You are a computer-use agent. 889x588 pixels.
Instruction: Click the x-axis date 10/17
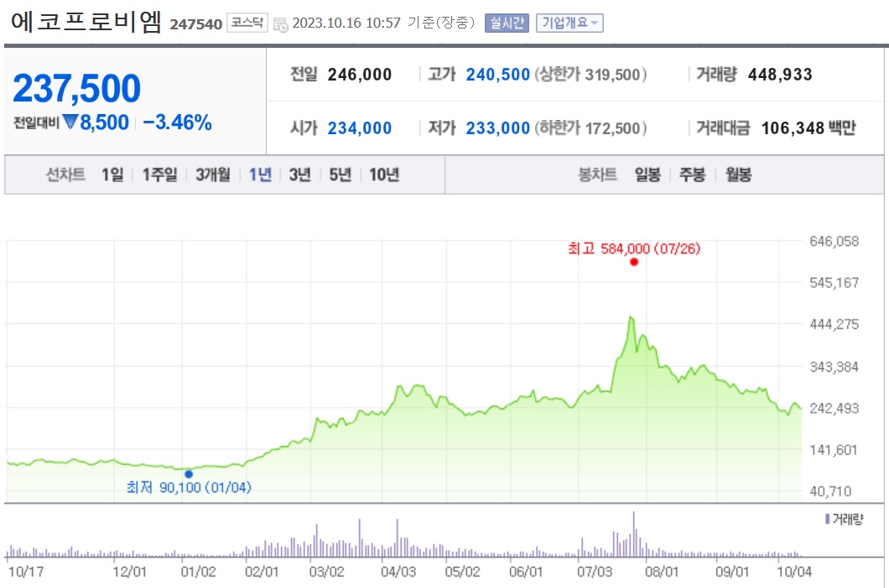click(x=25, y=571)
